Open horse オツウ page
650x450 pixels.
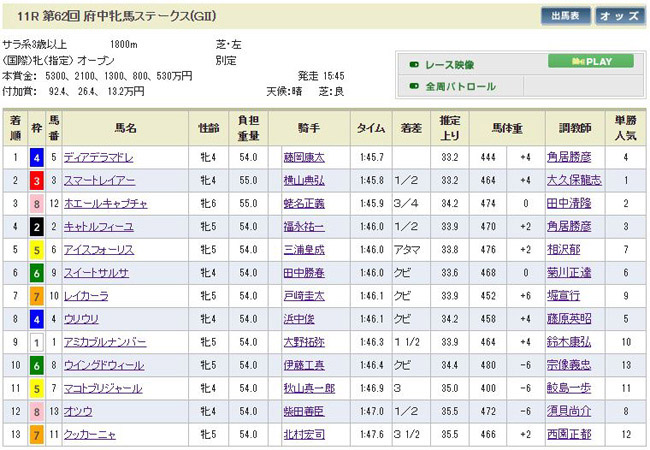pyautogui.click(x=78, y=411)
